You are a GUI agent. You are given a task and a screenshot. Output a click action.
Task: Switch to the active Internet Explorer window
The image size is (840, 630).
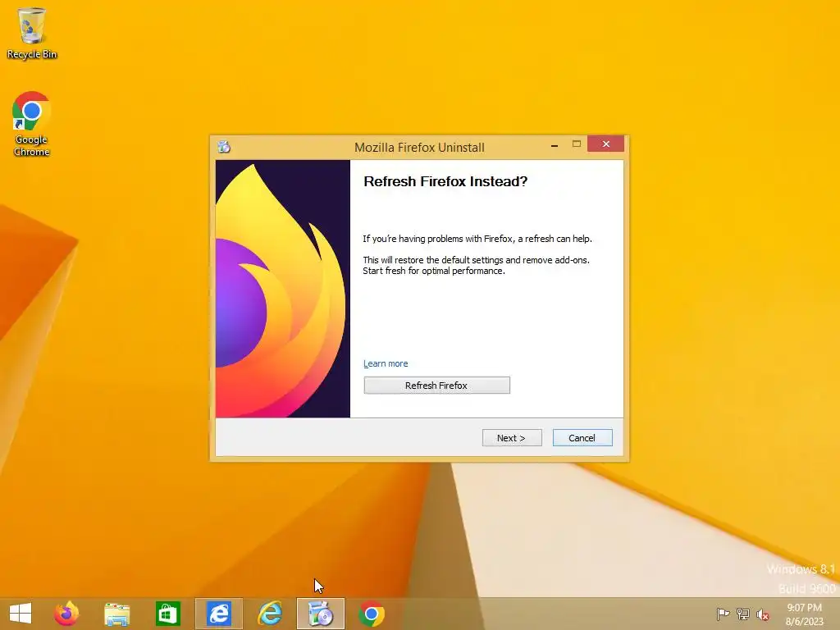click(x=218, y=614)
